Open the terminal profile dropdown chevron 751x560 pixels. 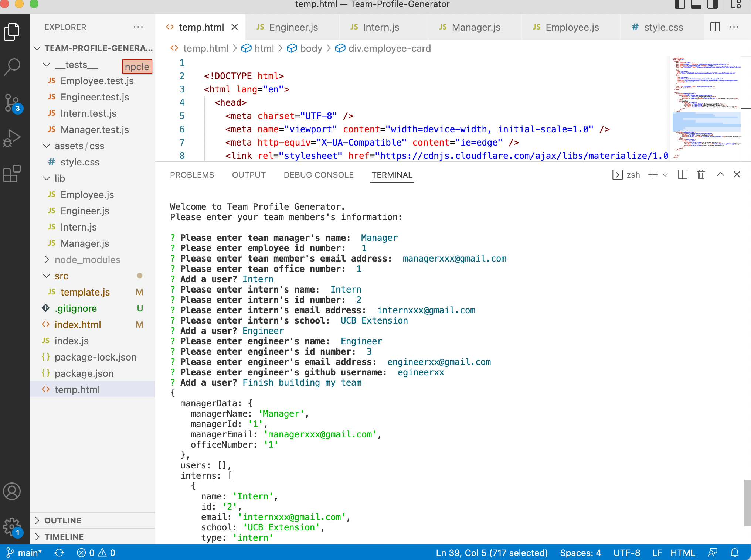pyautogui.click(x=666, y=175)
